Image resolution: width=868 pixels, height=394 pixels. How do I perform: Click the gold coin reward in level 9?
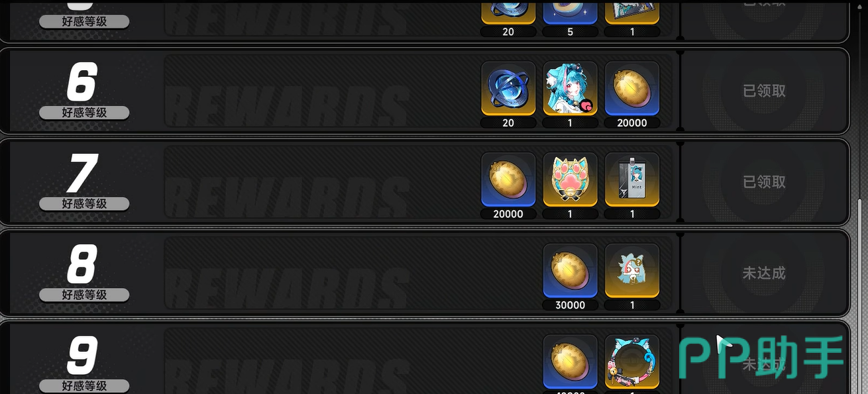tap(570, 362)
